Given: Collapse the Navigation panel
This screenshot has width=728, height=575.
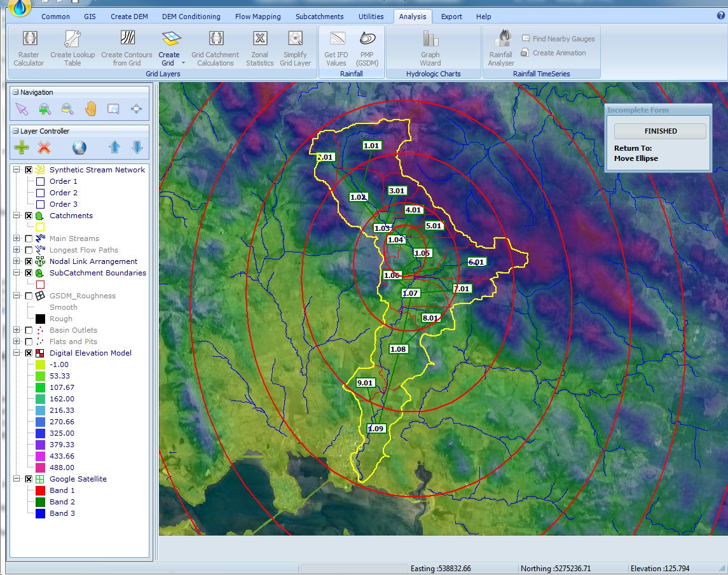Looking at the screenshot, I should tap(16, 92).
